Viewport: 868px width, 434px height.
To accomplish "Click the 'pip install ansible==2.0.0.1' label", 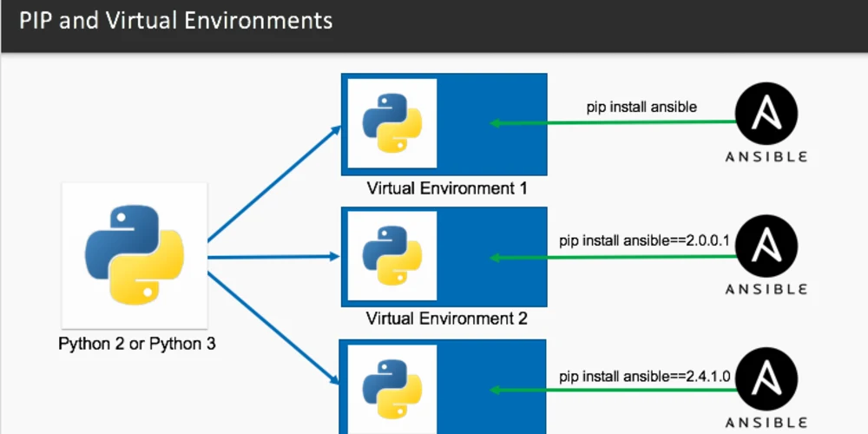I will point(644,240).
